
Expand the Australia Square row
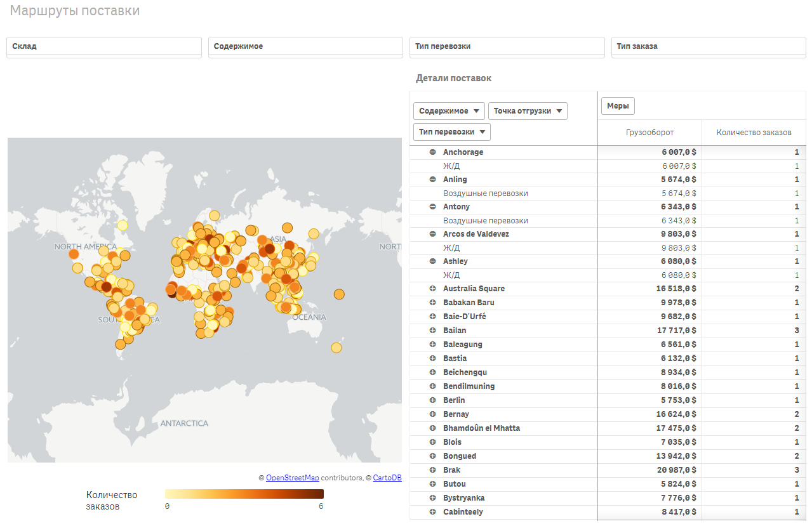[x=433, y=289]
